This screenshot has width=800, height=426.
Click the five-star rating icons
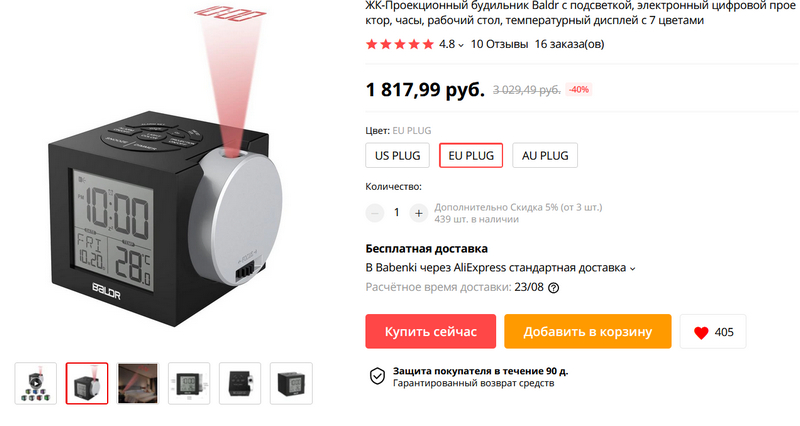click(x=399, y=44)
